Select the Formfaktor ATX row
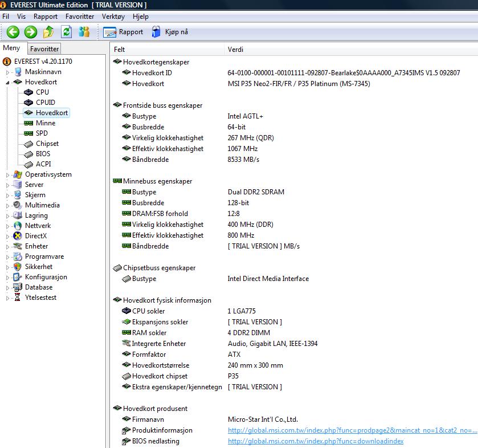The height and width of the screenshot is (448, 478). click(181, 355)
